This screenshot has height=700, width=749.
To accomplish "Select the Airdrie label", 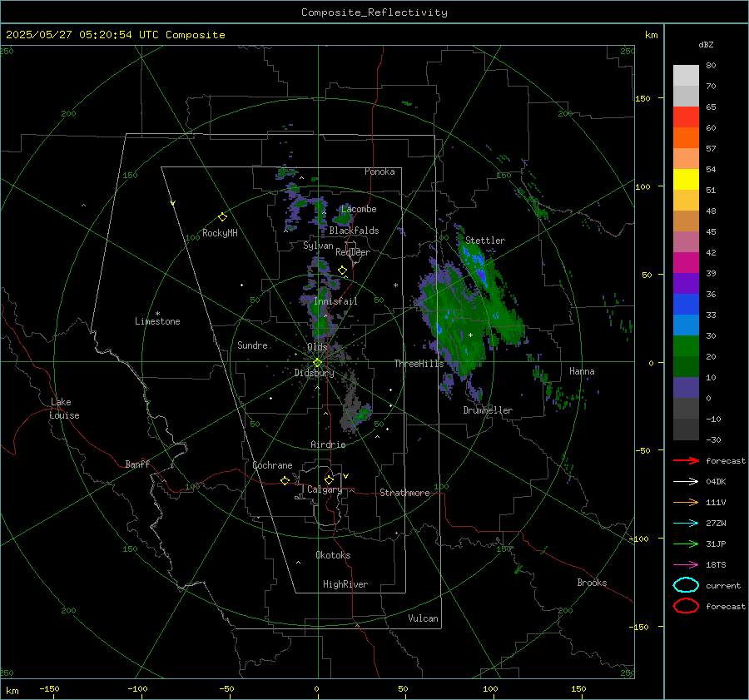I will tap(328, 444).
